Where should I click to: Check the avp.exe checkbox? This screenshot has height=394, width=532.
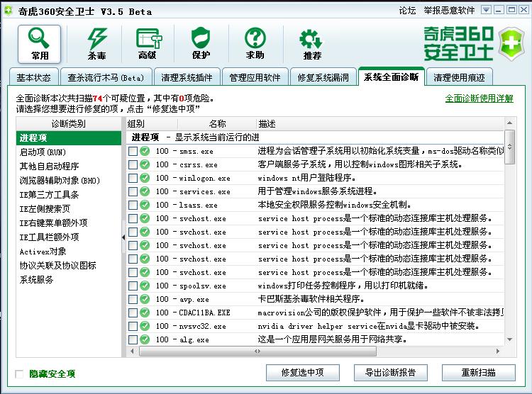point(133,299)
